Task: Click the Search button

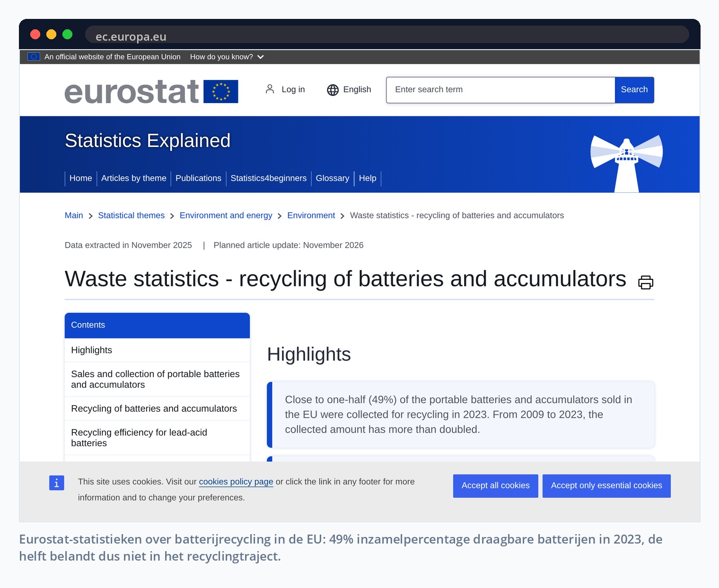Action: [634, 90]
